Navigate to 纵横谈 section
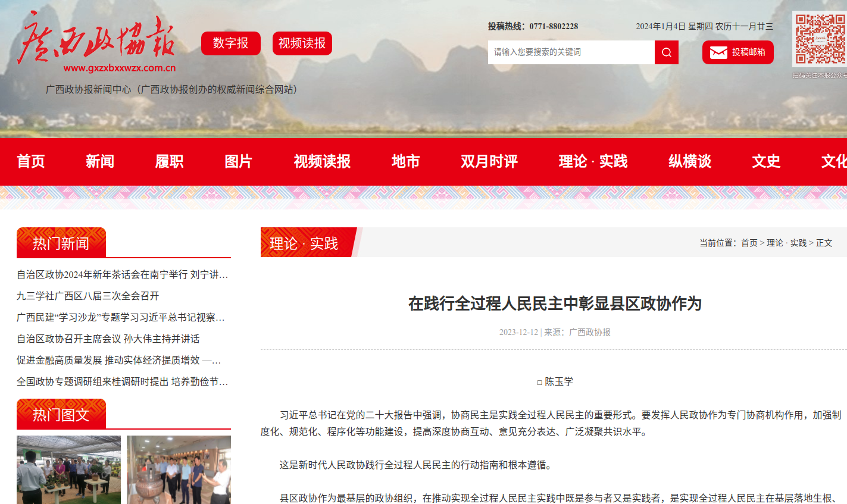The width and height of the screenshot is (847, 504). tap(689, 161)
